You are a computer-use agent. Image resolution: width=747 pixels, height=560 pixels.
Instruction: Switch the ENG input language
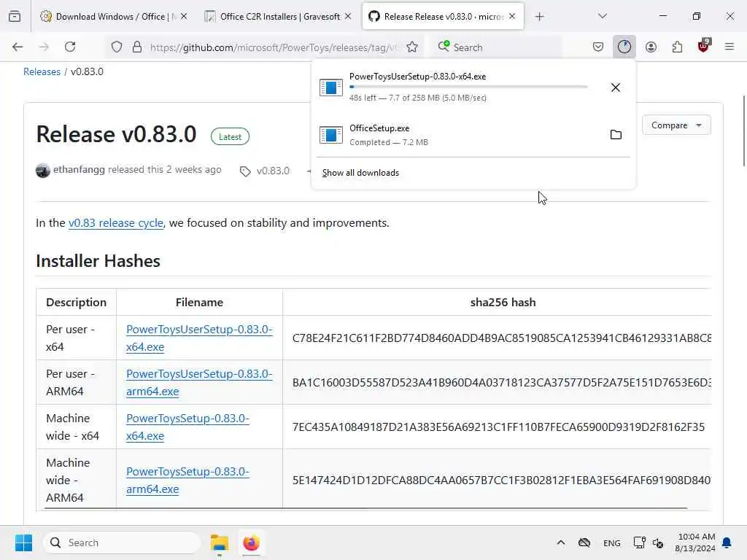[x=612, y=542]
